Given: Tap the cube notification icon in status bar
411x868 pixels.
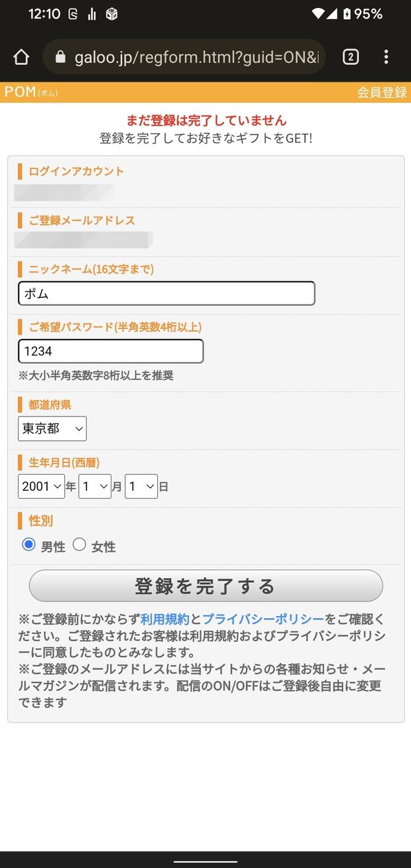Looking at the screenshot, I should point(112,14).
